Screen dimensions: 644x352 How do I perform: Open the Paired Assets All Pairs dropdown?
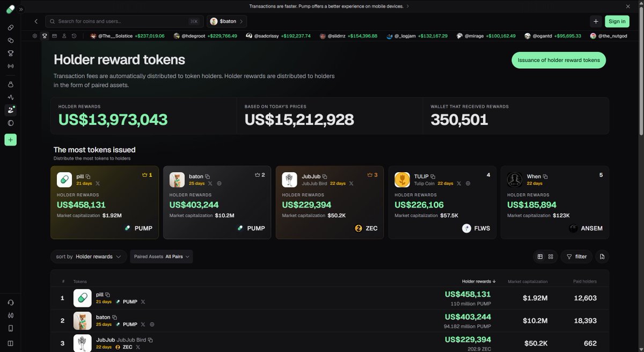(x=162, y=256)
